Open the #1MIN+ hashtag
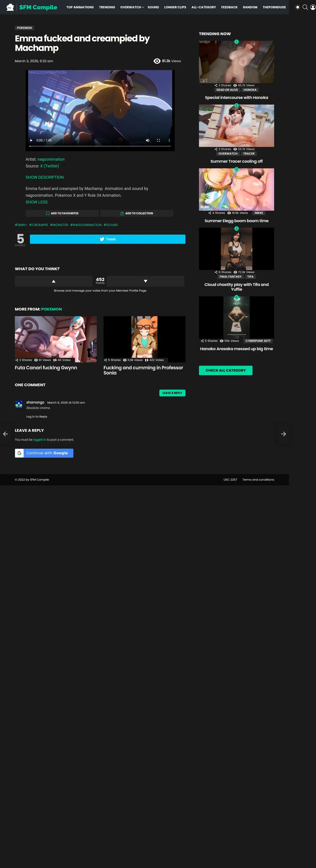Image resolution: width=316 pixels, height=868 pixels. click(21, 225)
